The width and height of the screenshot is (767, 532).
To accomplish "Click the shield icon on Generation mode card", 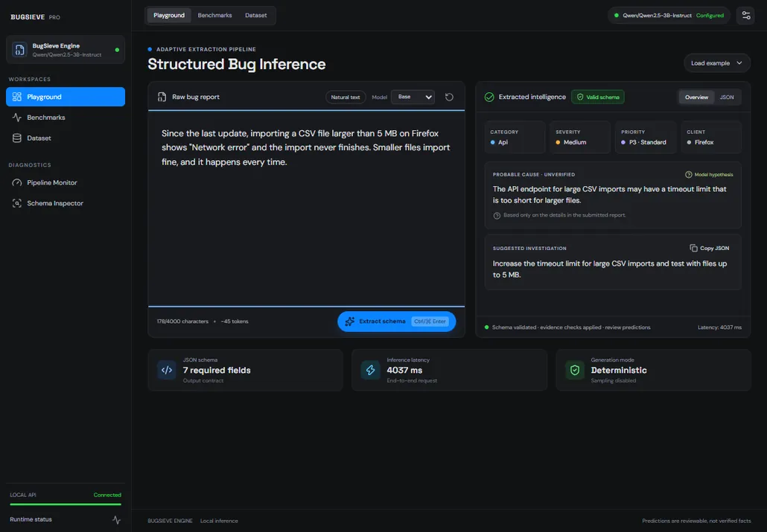I will tap(575, 370).
